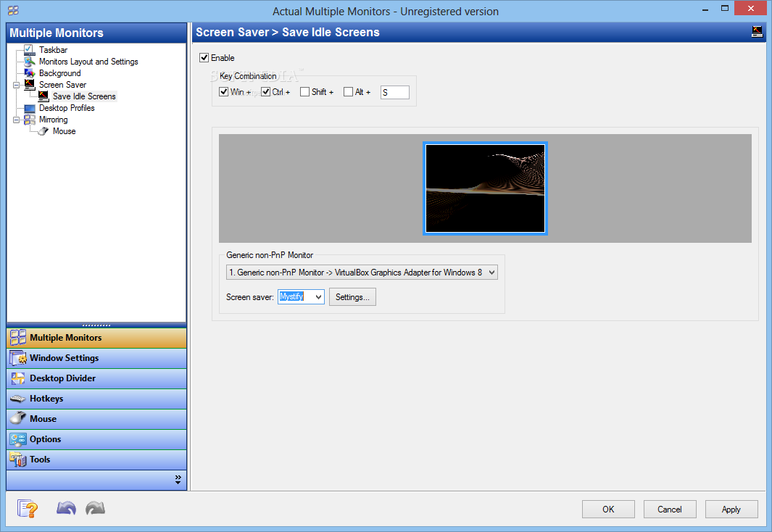Screen dimensions: 772x532
Task: Click the Multiple Monitors section icon
Action: tap(18, 338)
